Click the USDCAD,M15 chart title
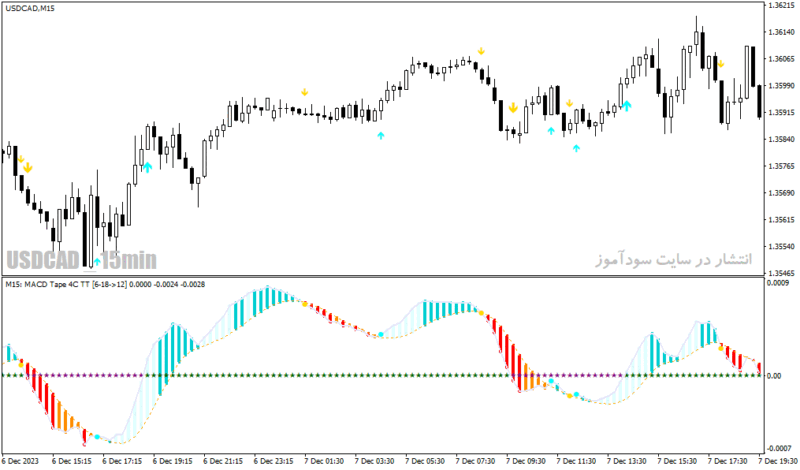This screenshot has height=470, width=800. 30,9
